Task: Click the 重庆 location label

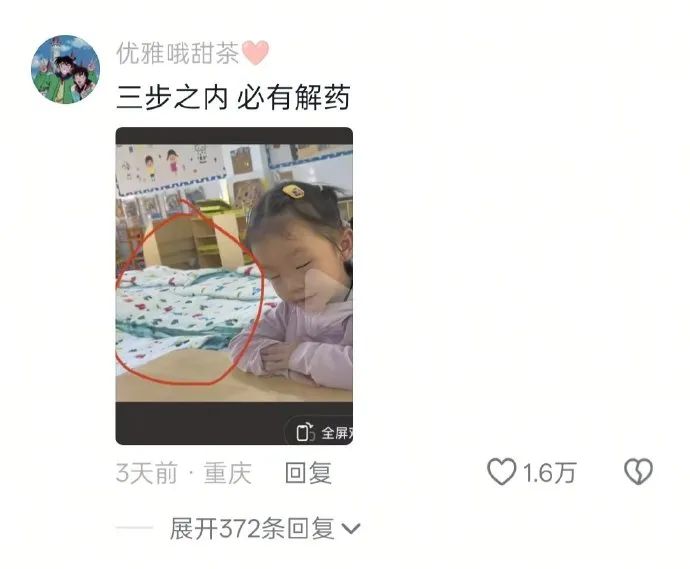Action: pos(228,473)
